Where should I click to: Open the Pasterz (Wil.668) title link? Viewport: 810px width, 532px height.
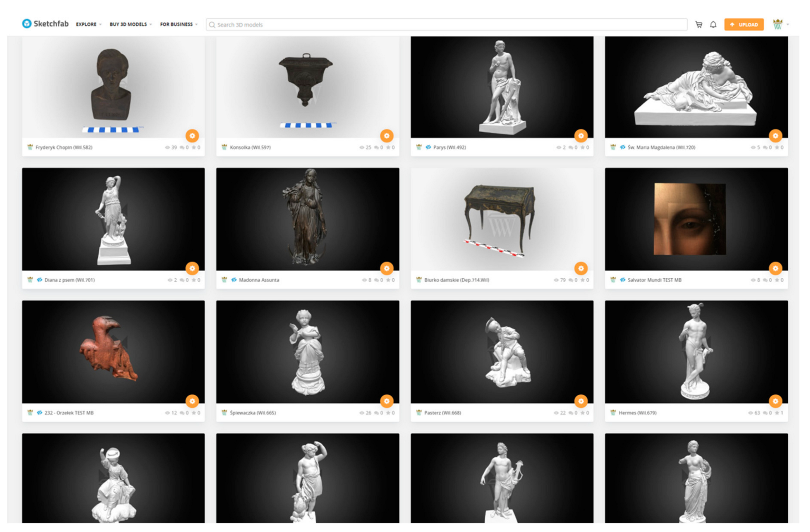click(x=442, y=413)
